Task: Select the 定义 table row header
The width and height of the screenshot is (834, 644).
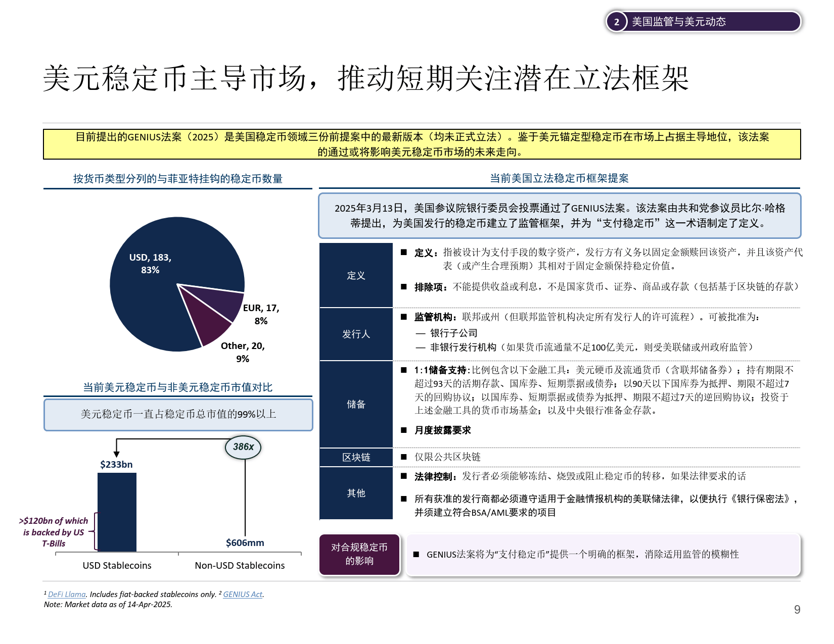Action: click(x=355, y=276)
